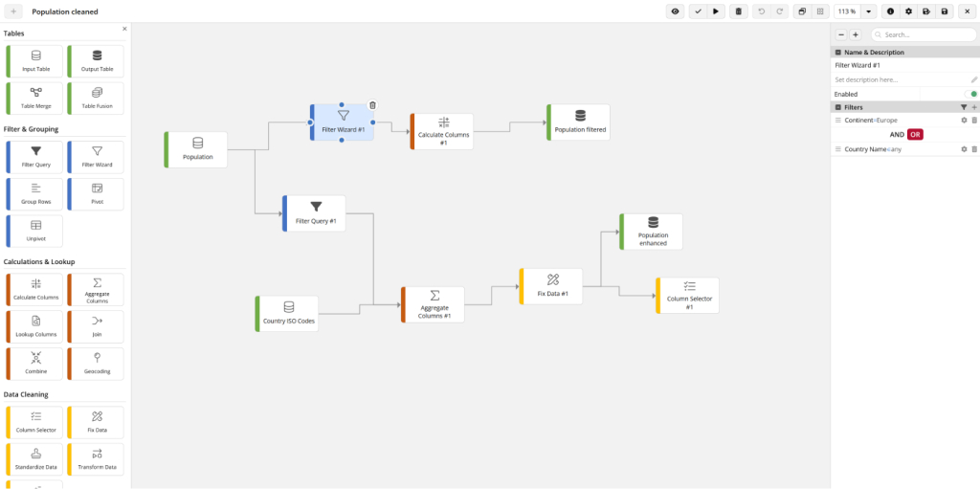Select the Table Fusion tool

(x=96, y=99)
